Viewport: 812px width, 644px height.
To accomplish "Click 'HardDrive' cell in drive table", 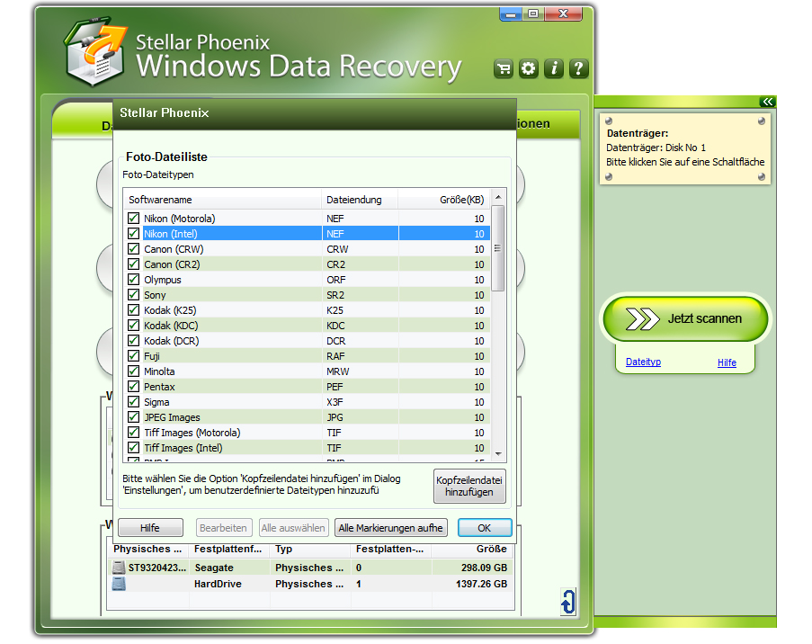I will (x=218, y=584).
